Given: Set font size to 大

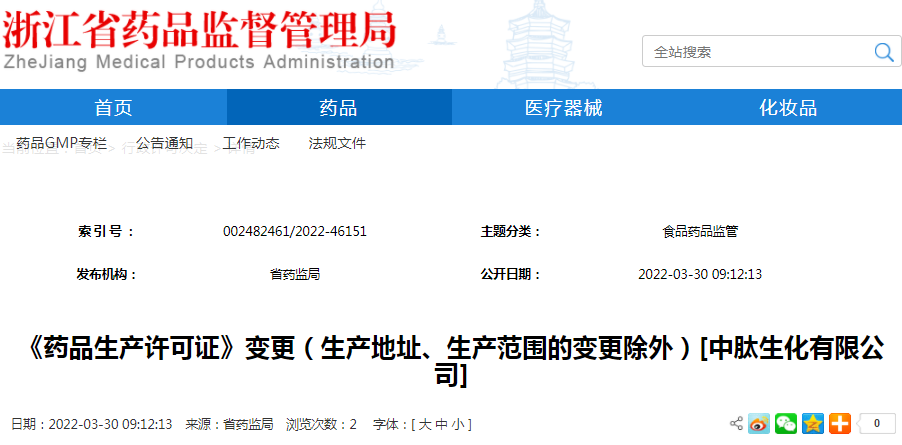Looking at the screenshot, I should [x=424, y=425].
